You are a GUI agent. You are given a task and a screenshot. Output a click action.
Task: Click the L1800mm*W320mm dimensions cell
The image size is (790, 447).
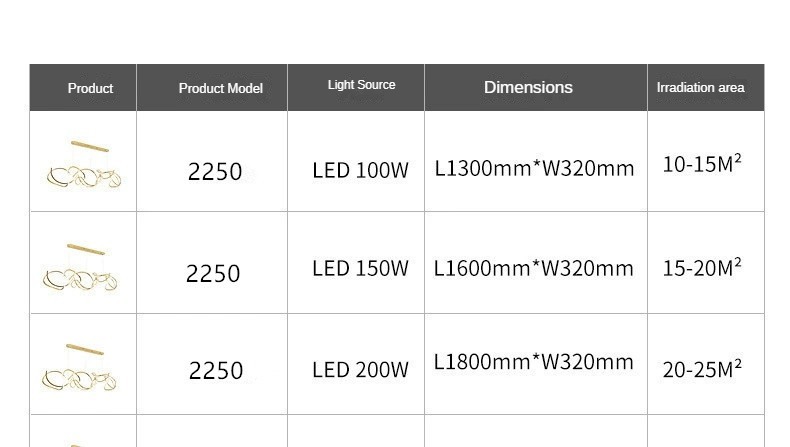534,361
